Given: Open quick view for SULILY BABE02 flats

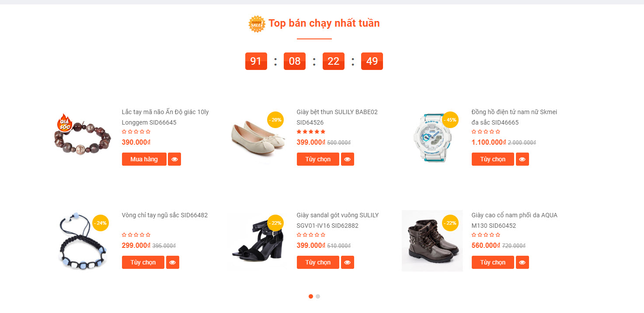Looking at the screenshot, I should pos(348,159).
